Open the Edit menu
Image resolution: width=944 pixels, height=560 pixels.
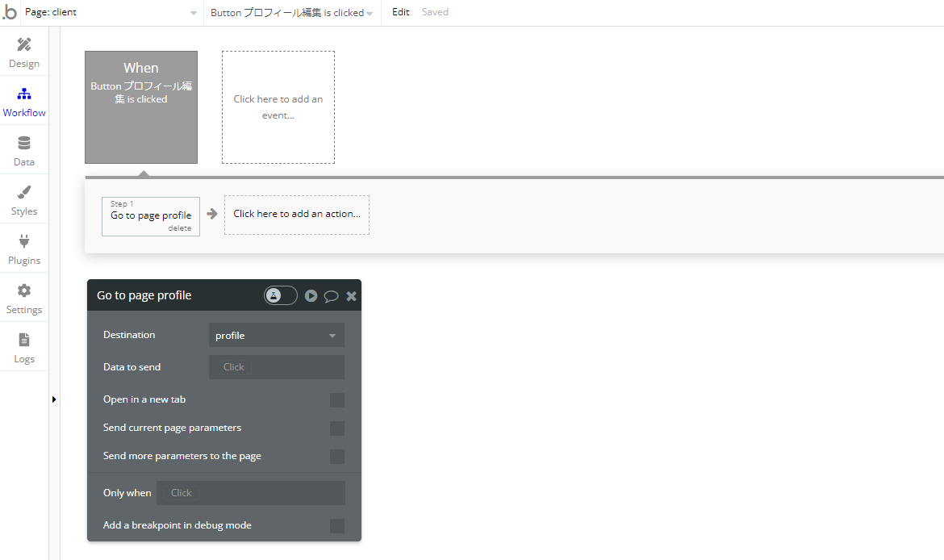coord(400,12)
